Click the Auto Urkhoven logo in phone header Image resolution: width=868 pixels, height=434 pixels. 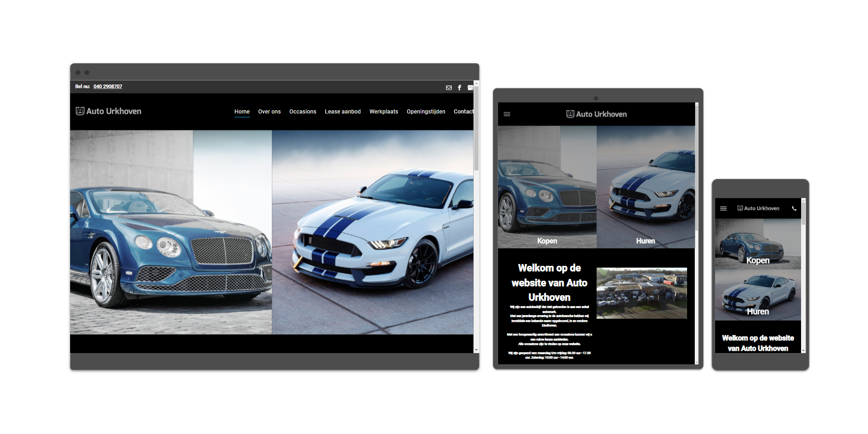point(759,208)
